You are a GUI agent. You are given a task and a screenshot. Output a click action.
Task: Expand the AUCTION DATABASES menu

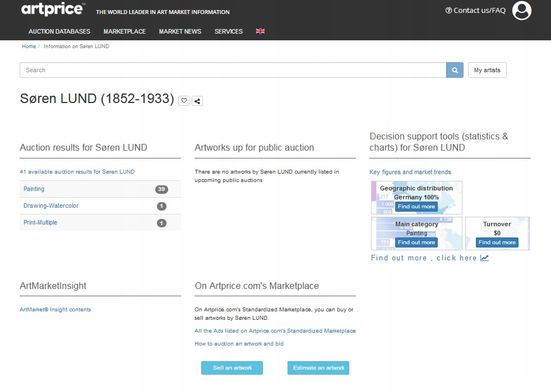(59, 31)
